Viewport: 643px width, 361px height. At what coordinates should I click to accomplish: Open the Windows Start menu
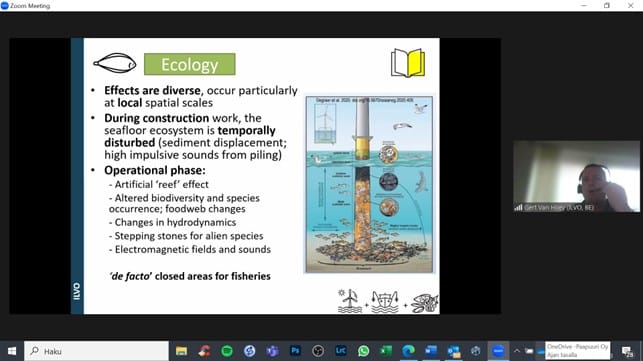[11, 351]
